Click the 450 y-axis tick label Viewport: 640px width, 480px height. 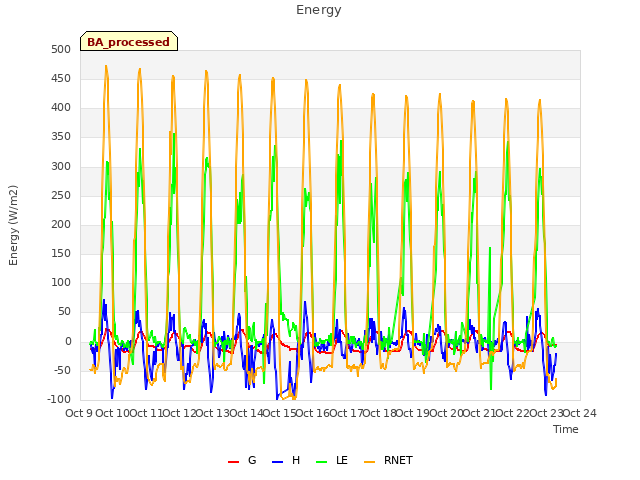[61, 78]
